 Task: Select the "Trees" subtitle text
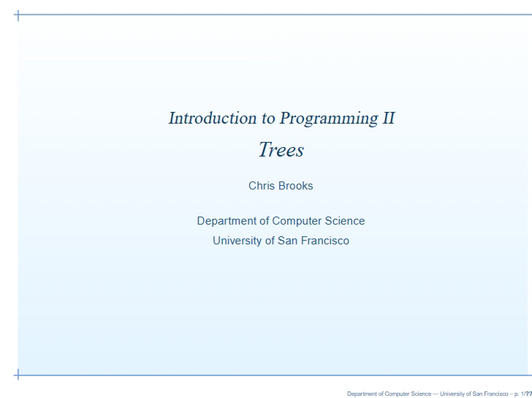pos(281,150)
